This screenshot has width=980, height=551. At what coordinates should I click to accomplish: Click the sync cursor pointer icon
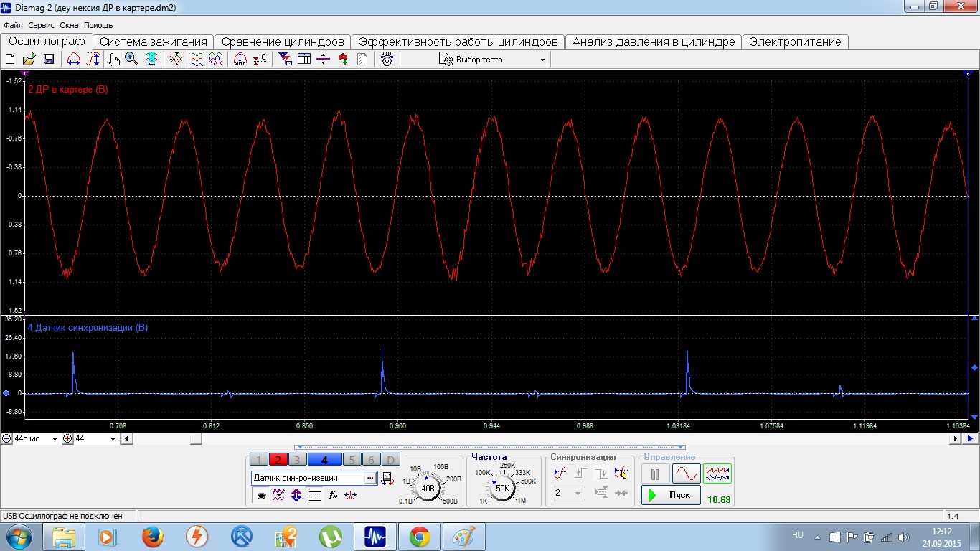621,472
